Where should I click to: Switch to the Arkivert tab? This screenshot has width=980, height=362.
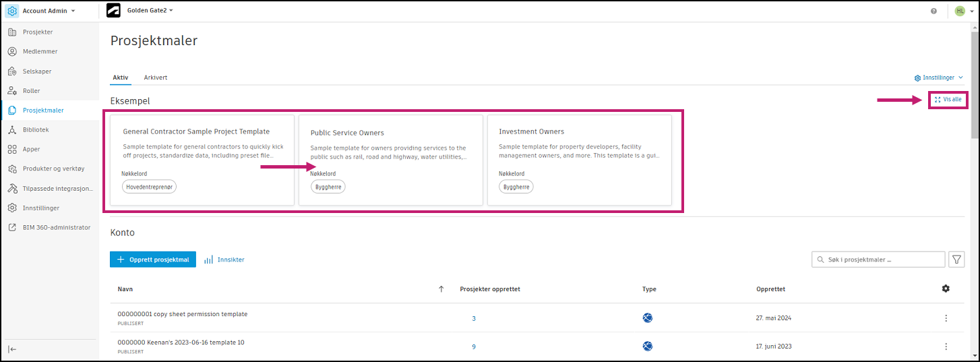156,78
